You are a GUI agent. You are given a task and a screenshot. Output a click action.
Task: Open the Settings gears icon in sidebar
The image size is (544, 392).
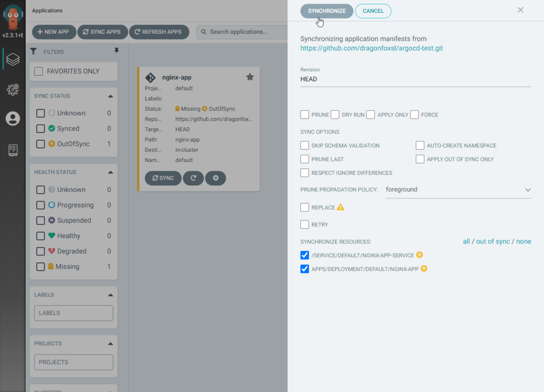click(13, 89)
